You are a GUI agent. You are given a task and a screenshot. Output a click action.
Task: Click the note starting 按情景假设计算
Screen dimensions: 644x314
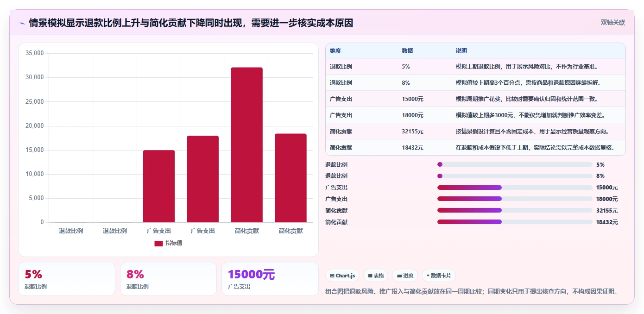pos(532,132)
